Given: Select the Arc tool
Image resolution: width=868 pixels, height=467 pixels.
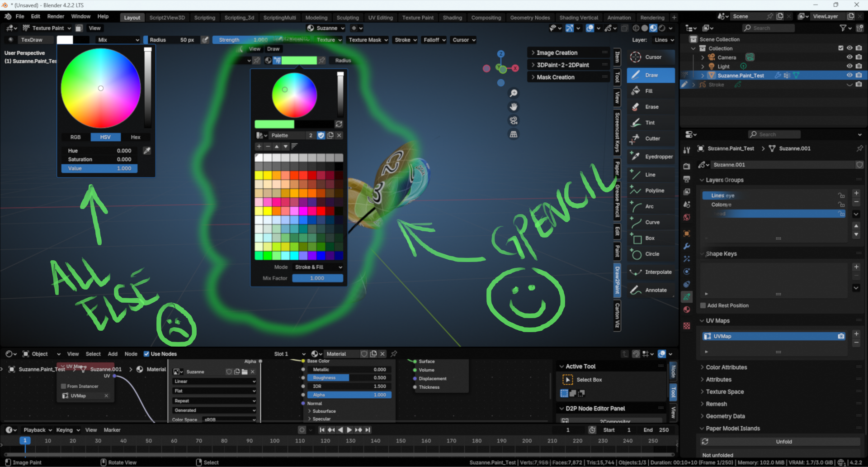Looking at the screenshot, I should click(x=651, y=206).
